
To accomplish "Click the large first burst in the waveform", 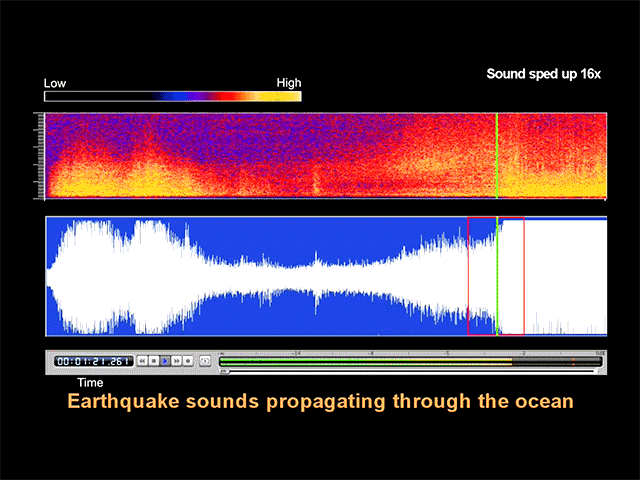I will tap(100, 277).
